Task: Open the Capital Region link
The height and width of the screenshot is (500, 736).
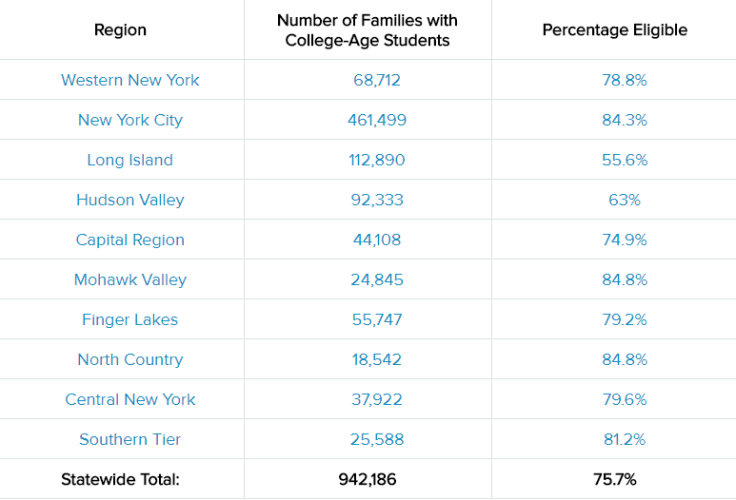Action: pos(130,240)
